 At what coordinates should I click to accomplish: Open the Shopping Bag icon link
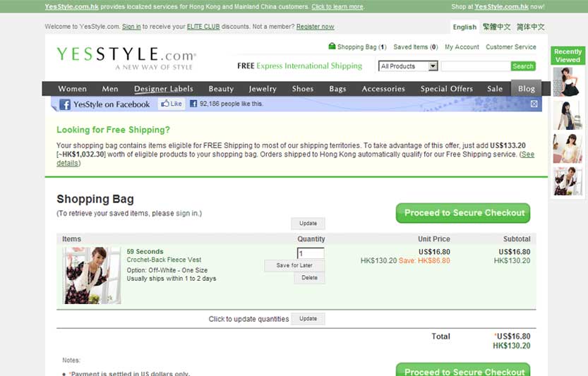tap(332, 47)
